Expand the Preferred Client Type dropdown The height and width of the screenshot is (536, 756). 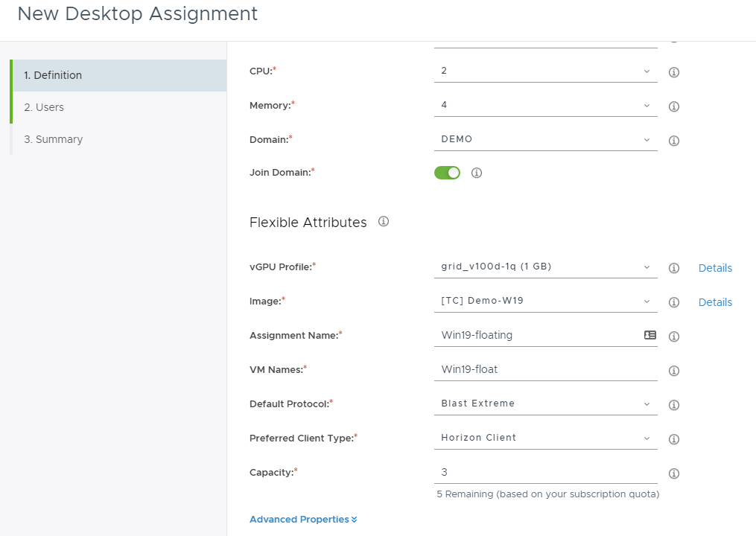coord(545,438)
